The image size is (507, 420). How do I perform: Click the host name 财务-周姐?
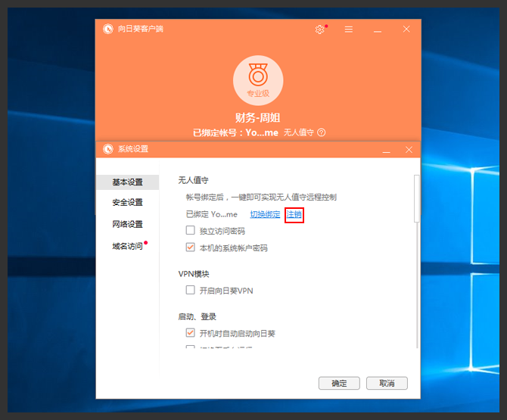pos(258,118)
